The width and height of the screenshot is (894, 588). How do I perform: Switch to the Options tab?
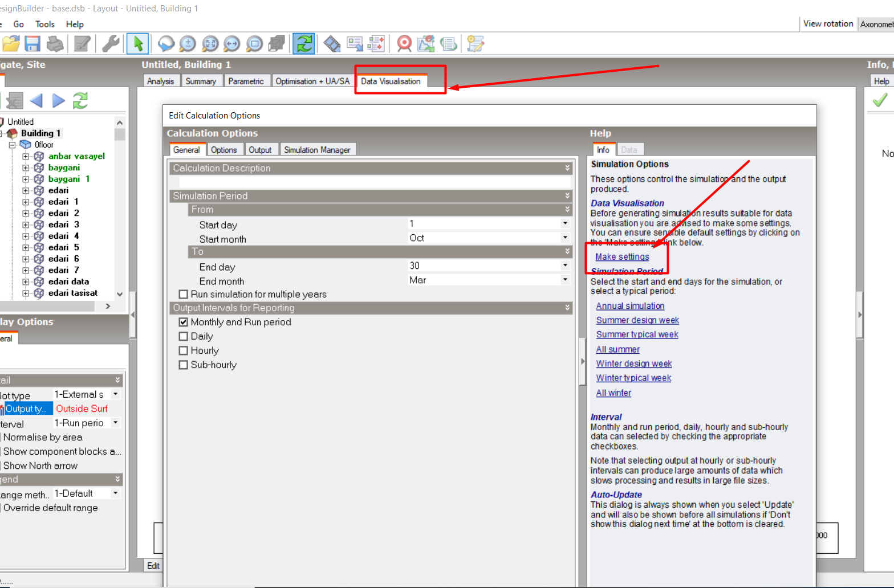pos(223,150)
